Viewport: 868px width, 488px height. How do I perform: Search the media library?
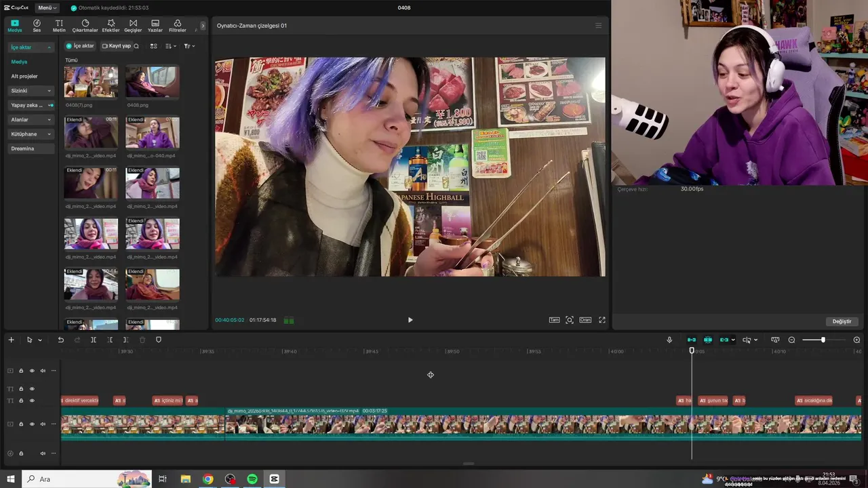coord(136,46)
